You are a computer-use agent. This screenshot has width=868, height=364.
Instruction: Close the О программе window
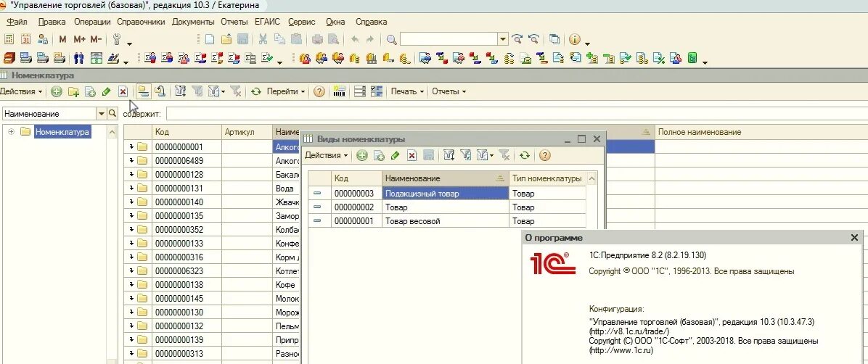[854, 237]
